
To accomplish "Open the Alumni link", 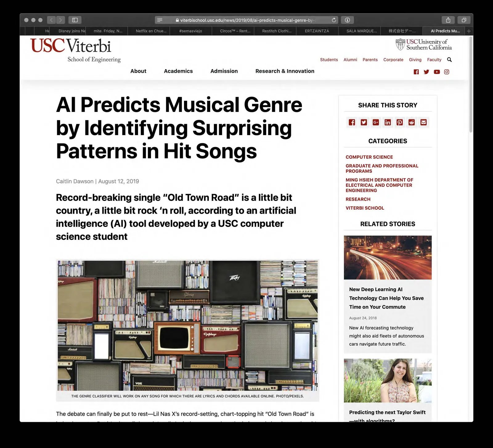I will [x=350, y=60].
